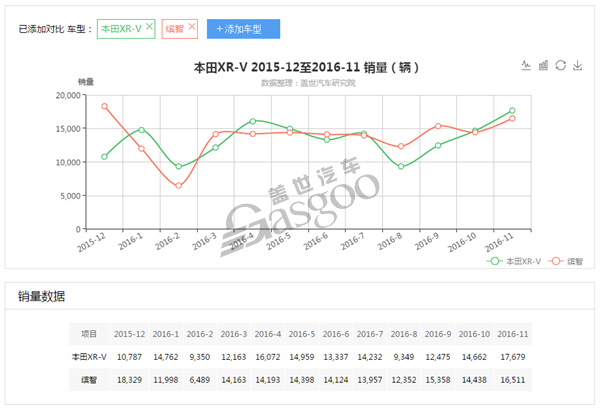Viewport: 600px width, 410px height.
Task: Click table cell value 16,072
Action: tap(268, 357)
